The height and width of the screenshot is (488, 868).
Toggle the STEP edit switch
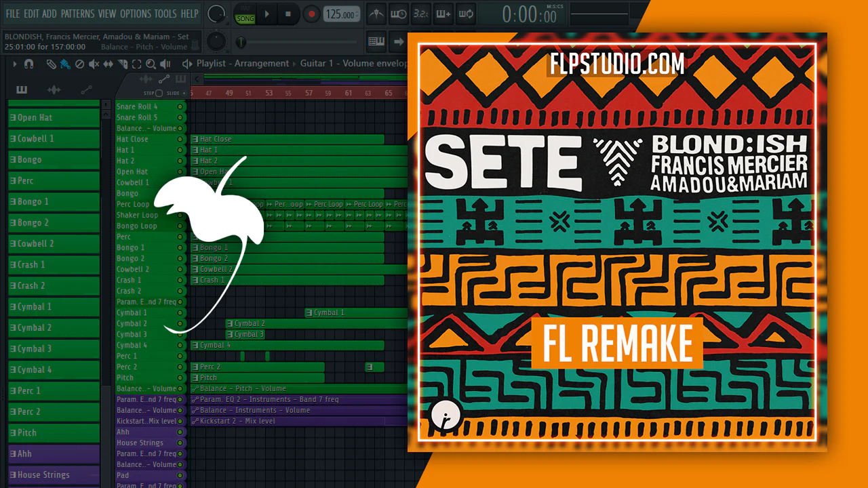tap(159, 93)
